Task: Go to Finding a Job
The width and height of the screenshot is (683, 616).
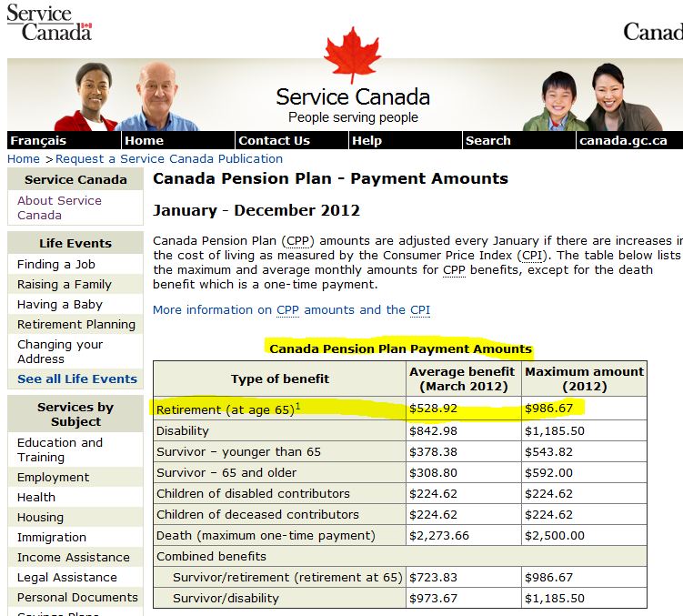Action: (55, 264)
